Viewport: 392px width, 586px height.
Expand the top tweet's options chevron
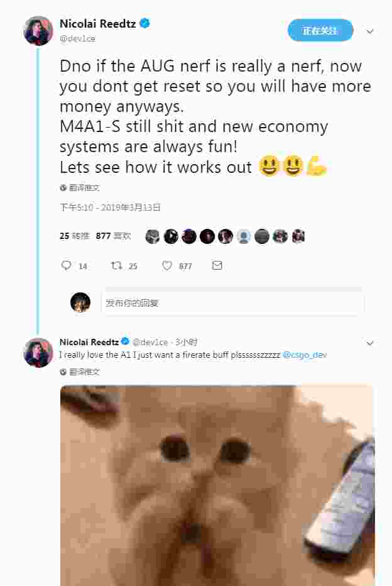coord(370,31)
